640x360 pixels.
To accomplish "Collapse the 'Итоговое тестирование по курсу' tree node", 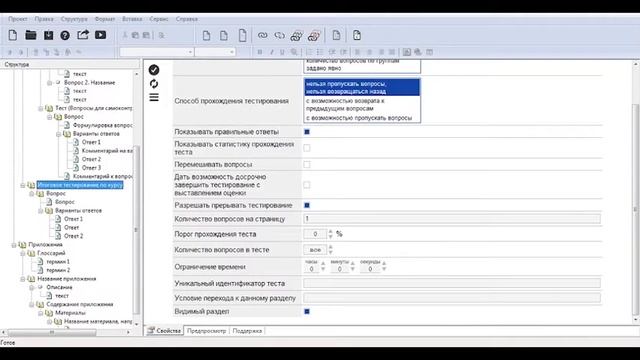I will (23, 185).
